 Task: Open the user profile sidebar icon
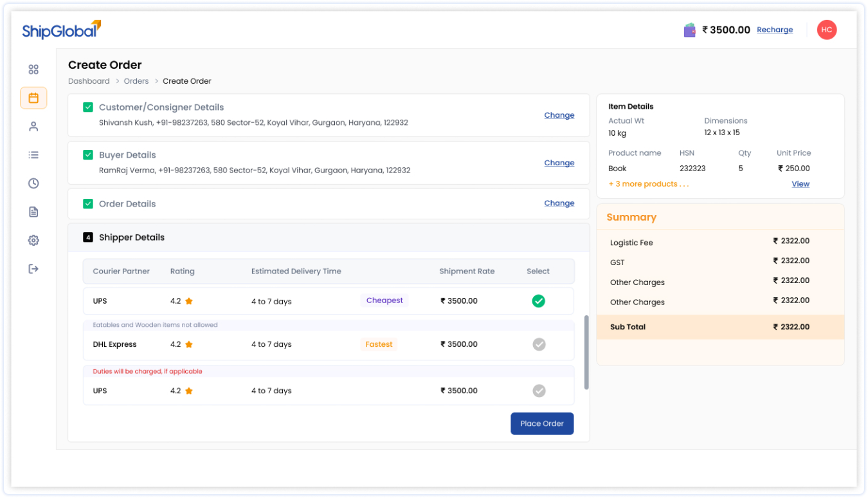click(x=33, y=127)
